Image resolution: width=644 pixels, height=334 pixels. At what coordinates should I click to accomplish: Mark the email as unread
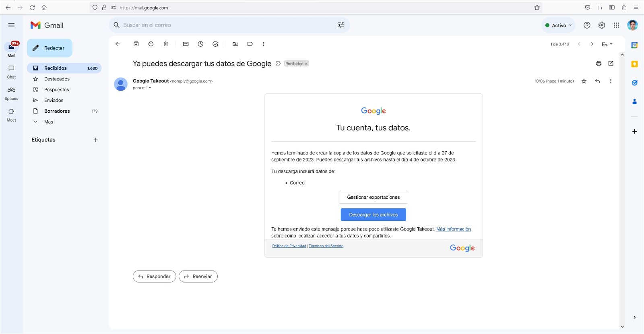186,44
